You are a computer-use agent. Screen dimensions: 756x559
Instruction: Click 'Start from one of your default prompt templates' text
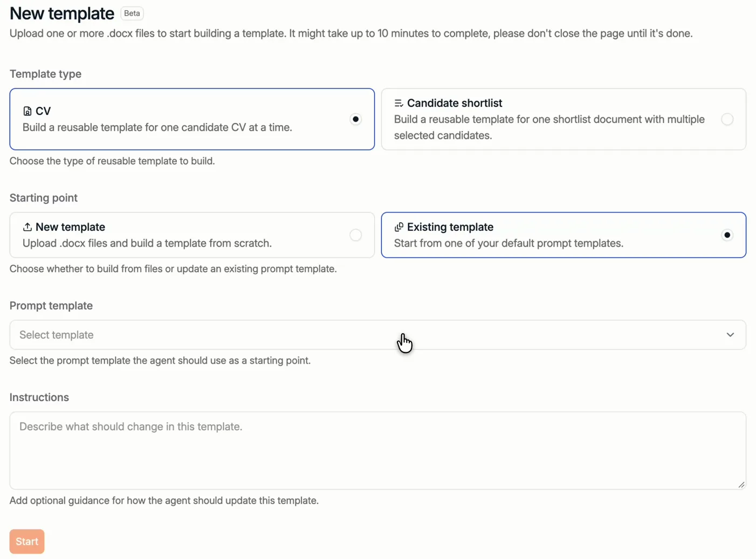pos(508,243)
